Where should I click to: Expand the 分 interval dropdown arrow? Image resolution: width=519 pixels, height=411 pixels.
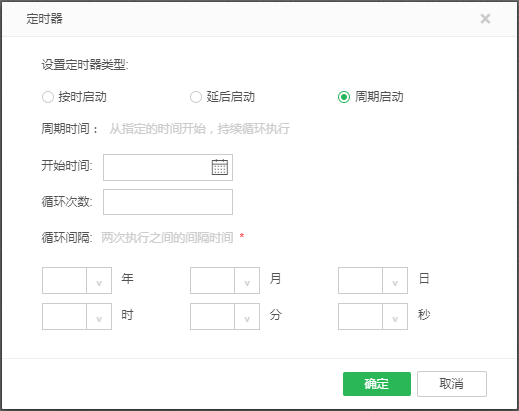(247, 316)
